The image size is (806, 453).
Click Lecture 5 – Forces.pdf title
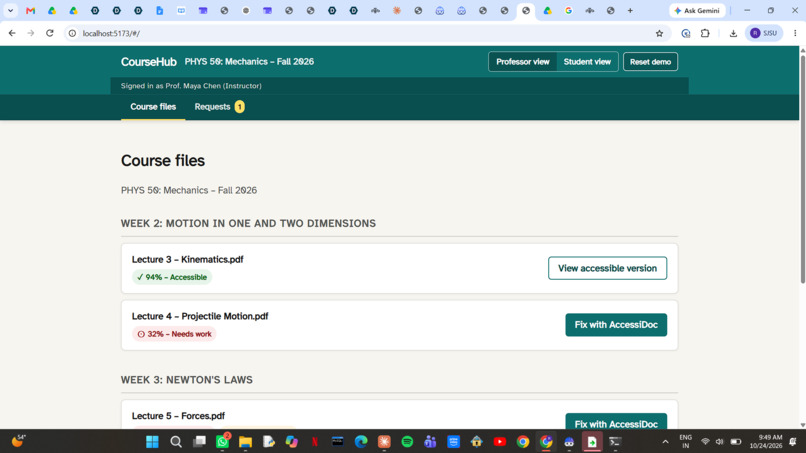pos(178,416)
